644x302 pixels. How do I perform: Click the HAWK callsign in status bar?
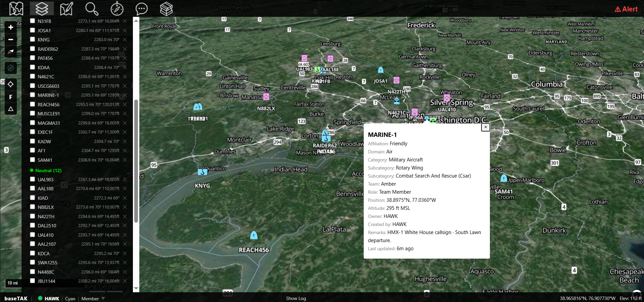52,298
